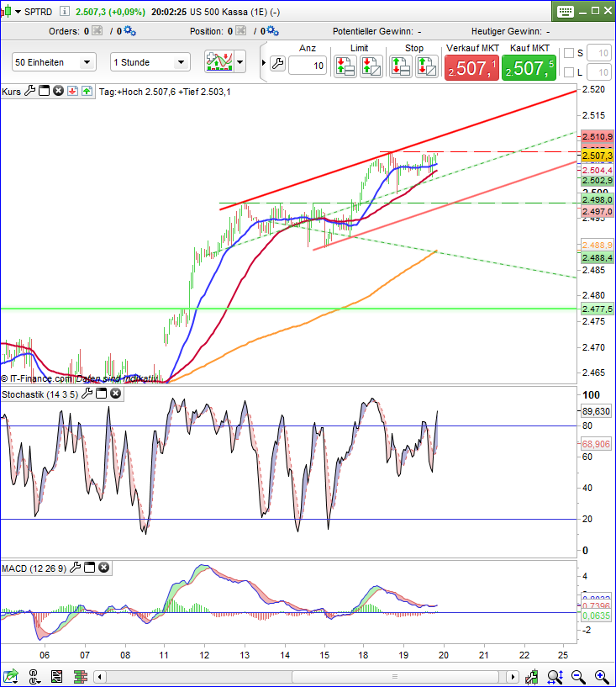
Task: Click date label 13 on time axis
Action: (x=245, y=655)
